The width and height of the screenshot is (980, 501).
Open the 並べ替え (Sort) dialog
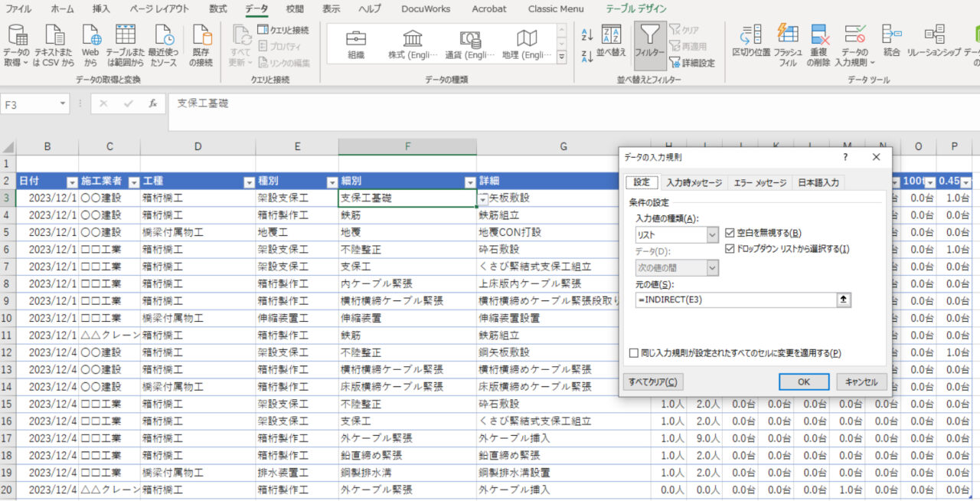click(x=611, y=41)
